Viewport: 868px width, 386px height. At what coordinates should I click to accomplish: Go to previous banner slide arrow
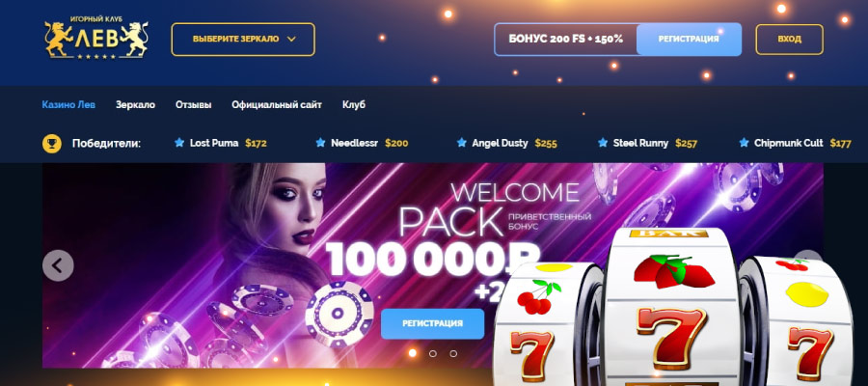click(58, 265)
